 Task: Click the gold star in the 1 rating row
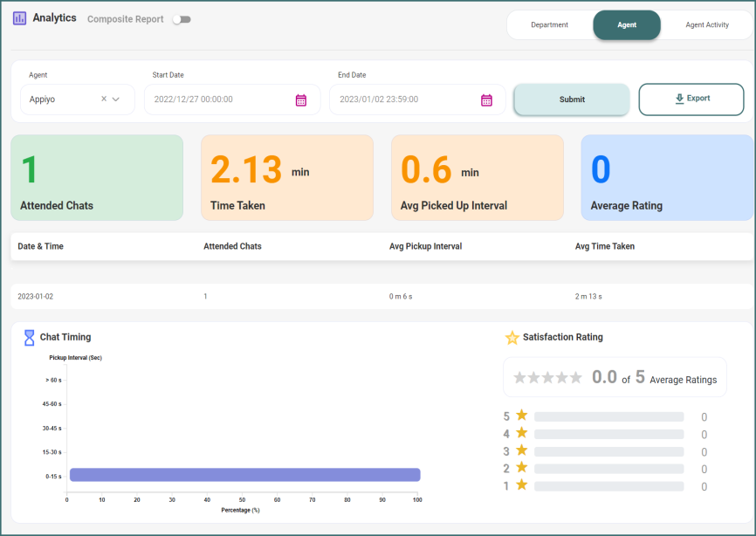(x=522, y=485)
